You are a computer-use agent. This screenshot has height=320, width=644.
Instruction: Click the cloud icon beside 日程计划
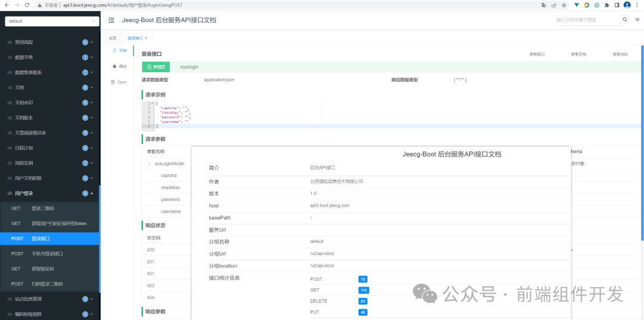point(10,148)
